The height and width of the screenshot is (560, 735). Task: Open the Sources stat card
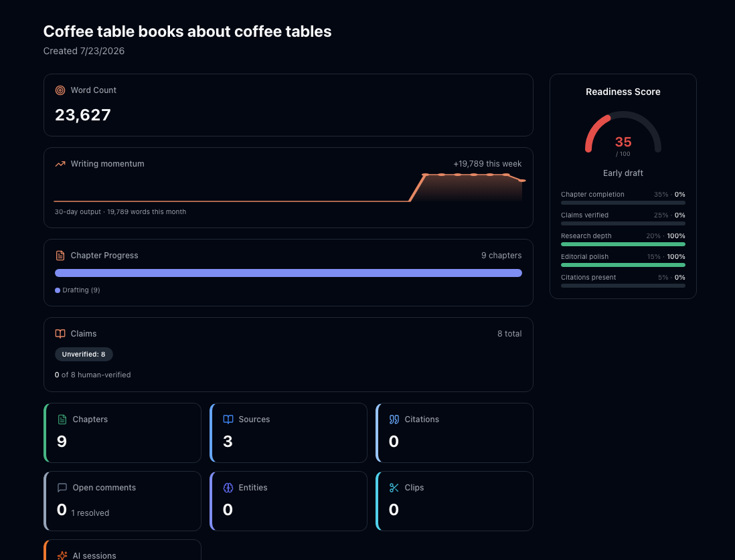(x=289, y=433)
